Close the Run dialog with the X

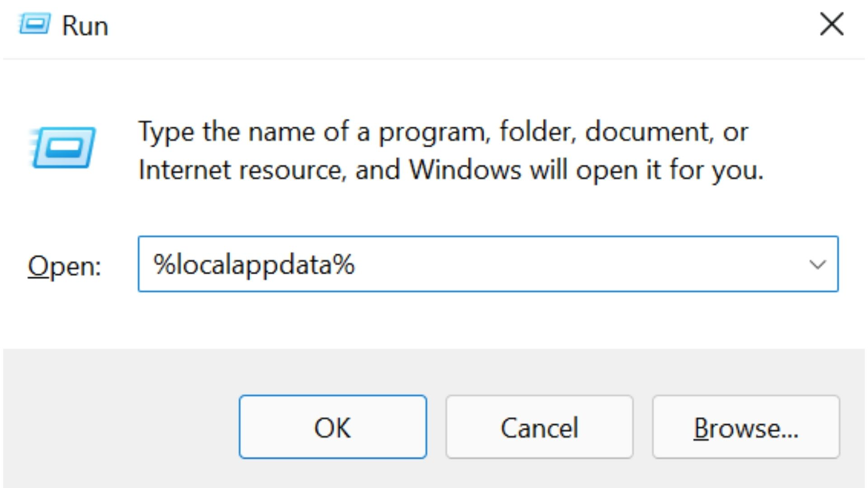(x=831, y=24)
